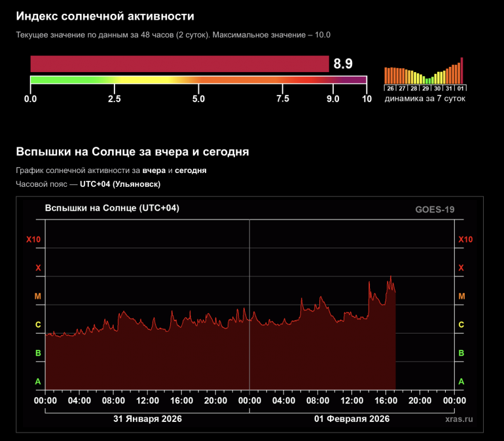Click the red 8.9 activity index bar
504x441 pixels.
click(179, 64)
